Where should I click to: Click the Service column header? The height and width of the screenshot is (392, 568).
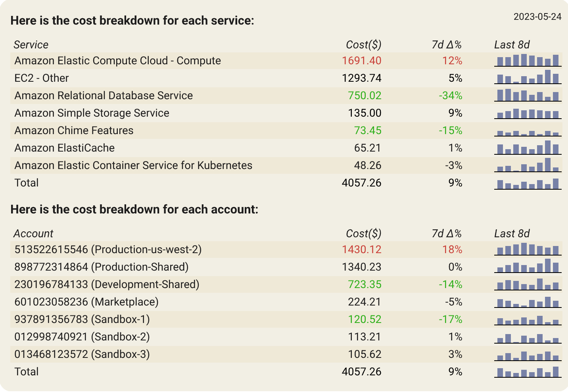pos(31,45)
